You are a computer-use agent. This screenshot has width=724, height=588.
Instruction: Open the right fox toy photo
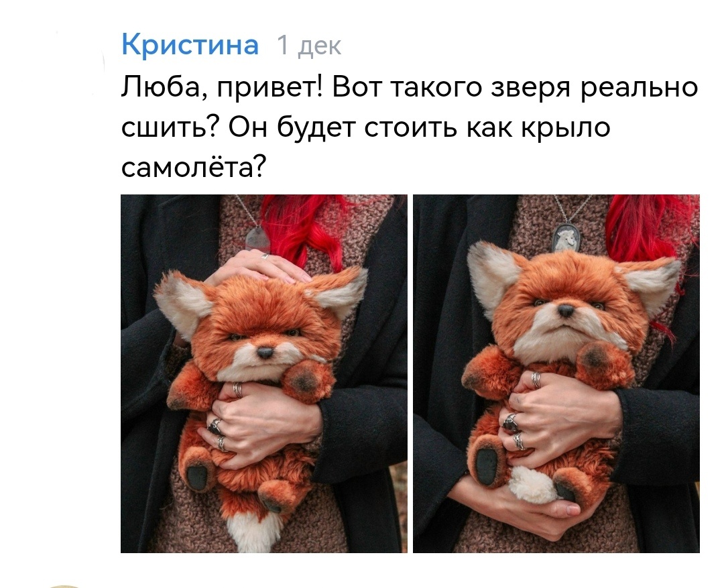point(556,373)
